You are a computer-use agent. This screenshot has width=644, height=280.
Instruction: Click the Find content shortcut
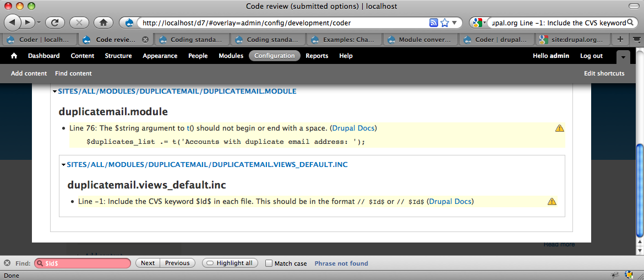click(x=74, y=73)
